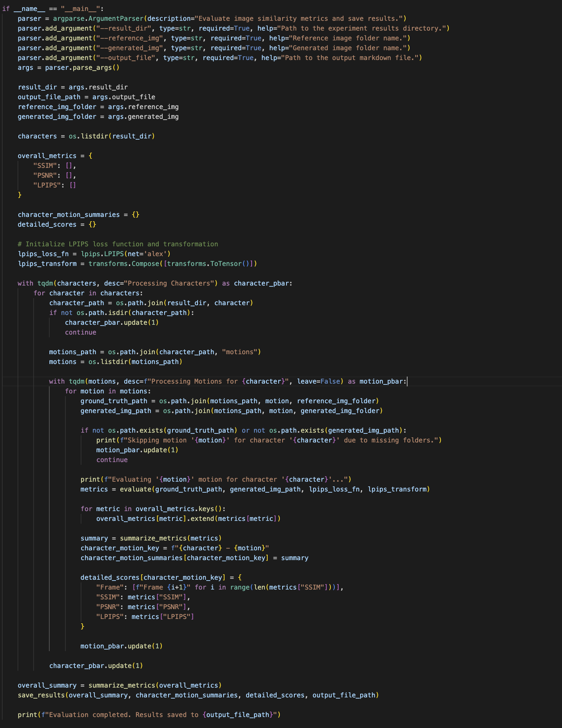
Task: Click the `generated_img_path = os.path.join` line
Action: click(232, 411)
